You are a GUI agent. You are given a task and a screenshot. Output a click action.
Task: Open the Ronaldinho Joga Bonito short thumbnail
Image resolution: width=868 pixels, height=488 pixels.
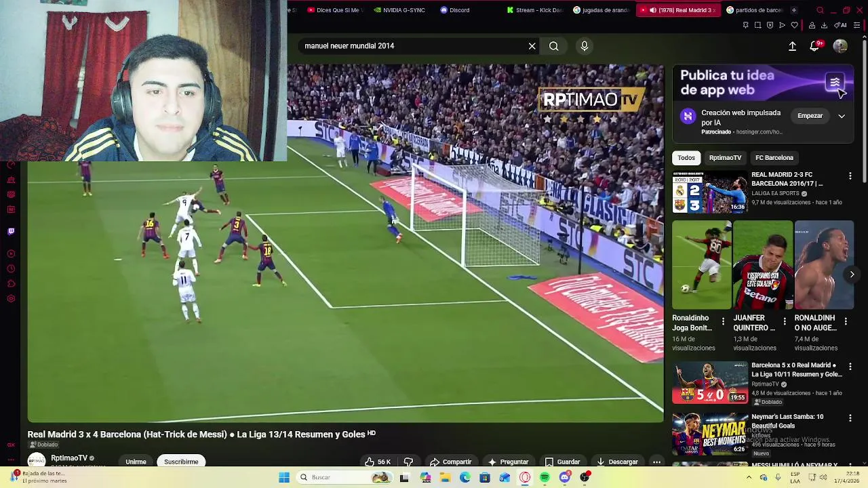[701, 265]
